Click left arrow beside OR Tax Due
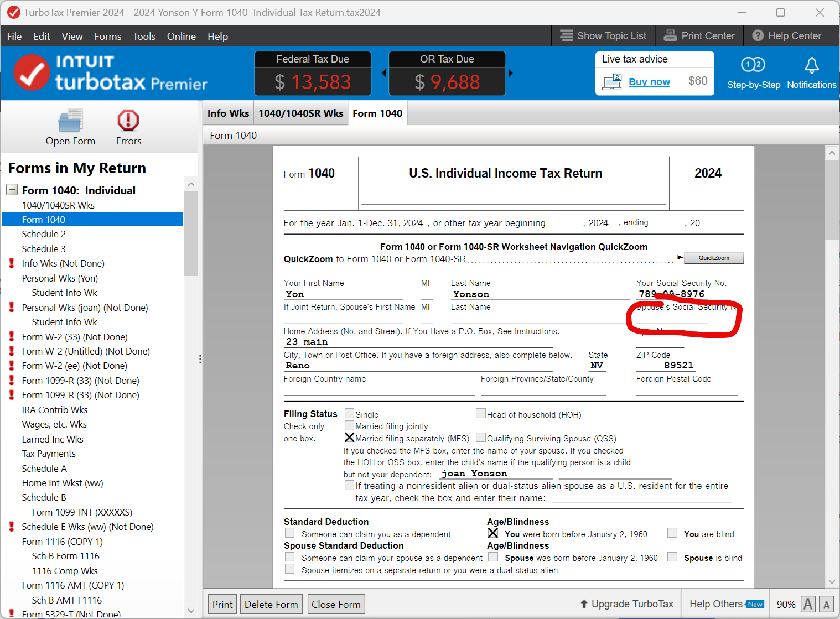The image size is (840, 619). (384, 73)
